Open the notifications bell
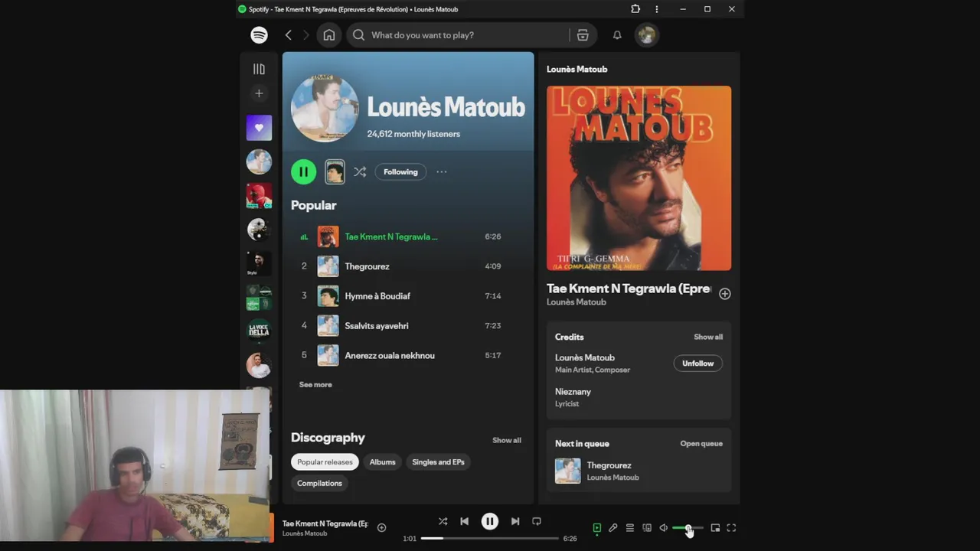The height and width of the screenshot is (551, 980). pyautogui.click(x=617, y=35)
